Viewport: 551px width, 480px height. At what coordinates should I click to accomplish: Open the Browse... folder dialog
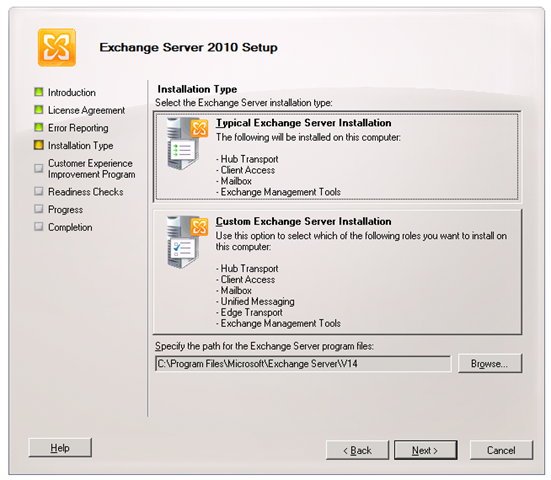[x=490, y=363]
